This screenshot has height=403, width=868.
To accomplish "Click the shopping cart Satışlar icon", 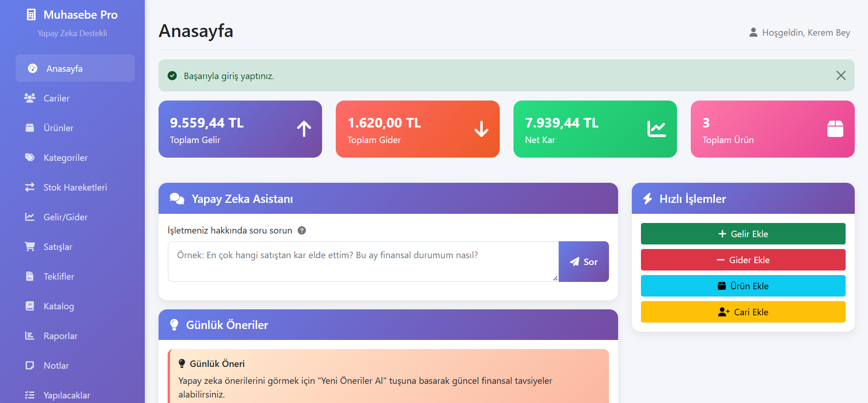I will [x=30, y=247].
